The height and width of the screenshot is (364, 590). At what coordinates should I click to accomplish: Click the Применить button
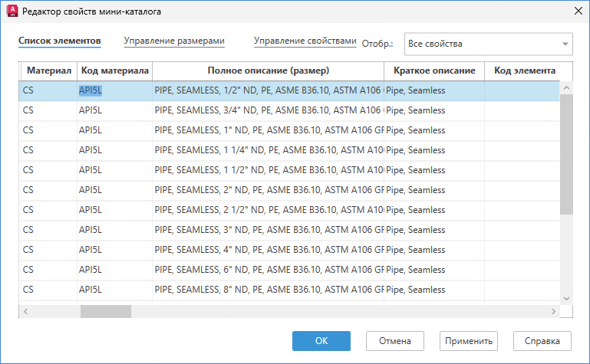(x=468, y=341)
